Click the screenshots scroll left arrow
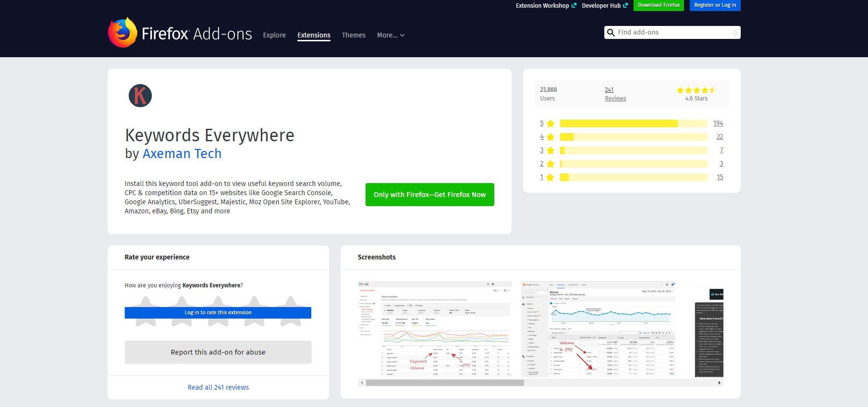868x407 pixels. [x=362, y=383]
